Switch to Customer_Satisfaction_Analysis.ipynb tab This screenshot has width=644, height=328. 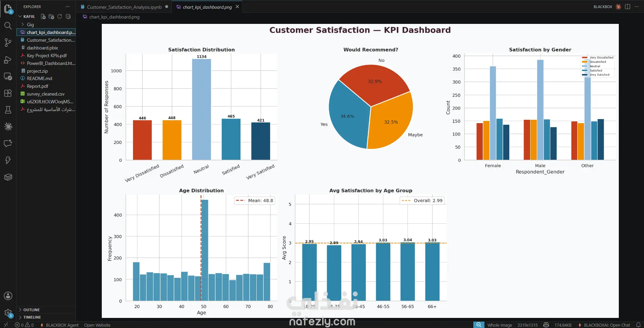(124, 7)
